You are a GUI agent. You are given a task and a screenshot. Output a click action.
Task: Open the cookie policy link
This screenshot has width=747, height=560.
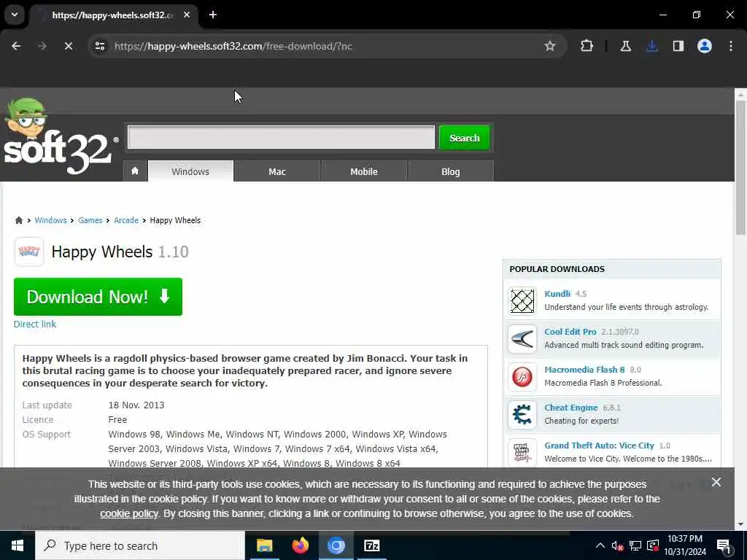point(128,514)
